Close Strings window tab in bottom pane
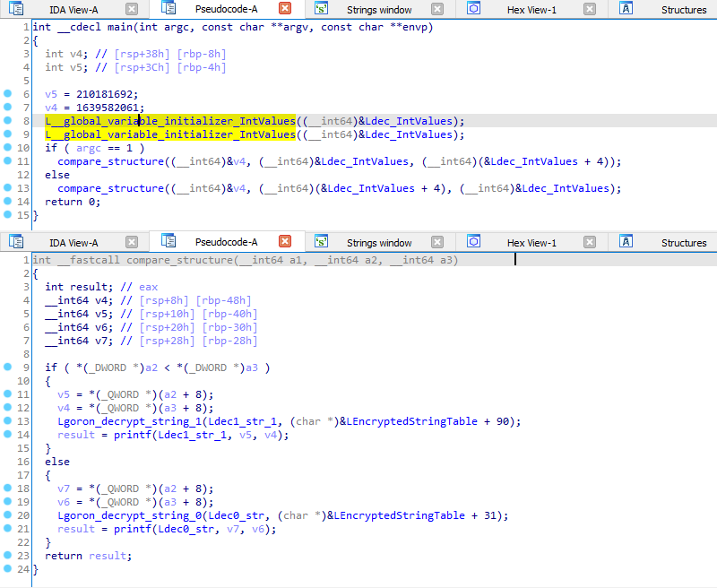The width and height of the screenshot is (717, 588). coord(437,241)
